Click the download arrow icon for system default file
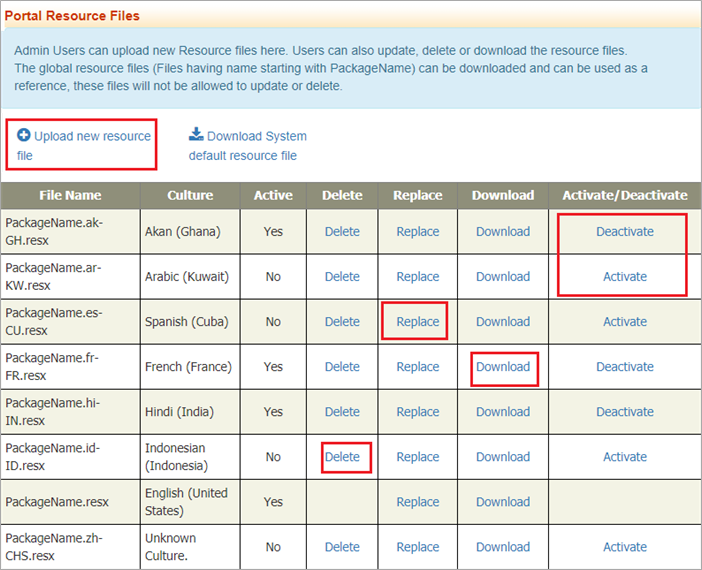702x570 pixels. coord(196,135)
